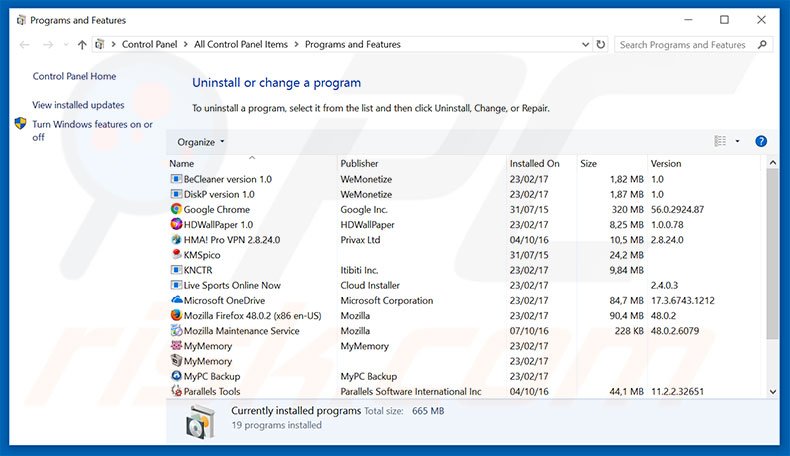This screenshot has height=456, width=790.
Task: Click the Refresh button beside address bar
Action: click(x=601, y=44)
